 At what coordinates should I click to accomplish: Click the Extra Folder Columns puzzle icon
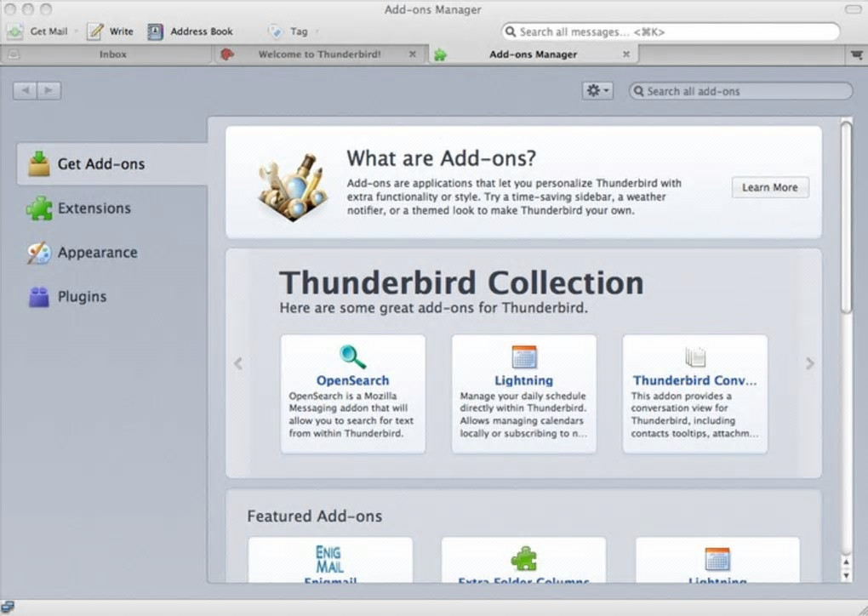point(523,558)
